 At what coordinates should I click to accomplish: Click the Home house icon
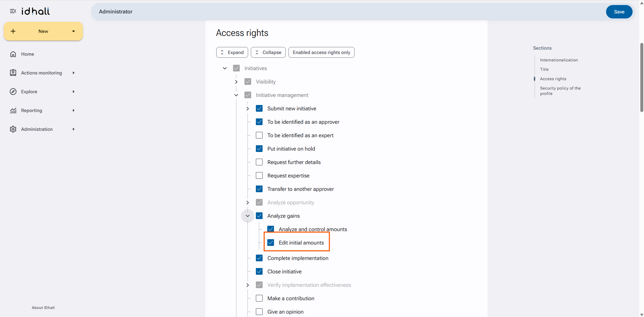(13, 54)
